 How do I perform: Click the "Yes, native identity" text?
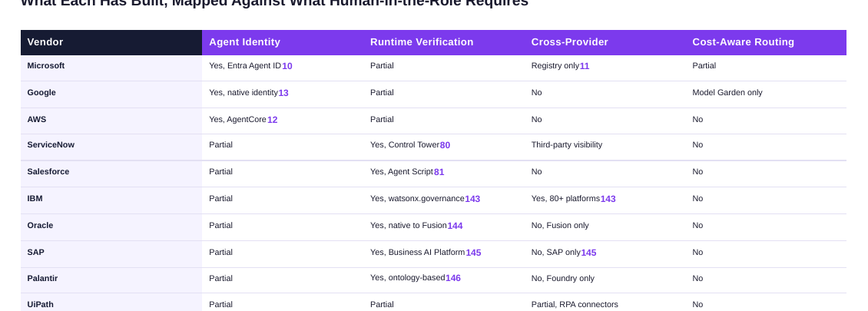[x=244, y=92]
